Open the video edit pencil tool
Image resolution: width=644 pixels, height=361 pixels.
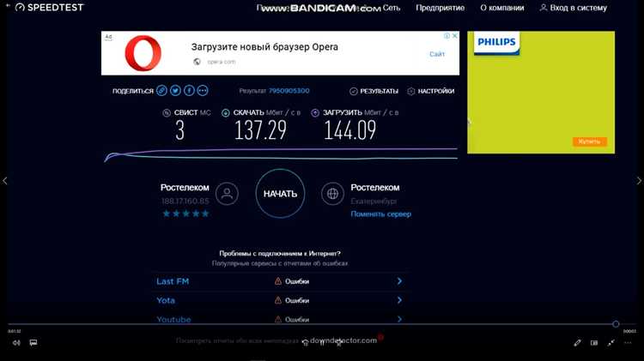[x=577, y=343]
